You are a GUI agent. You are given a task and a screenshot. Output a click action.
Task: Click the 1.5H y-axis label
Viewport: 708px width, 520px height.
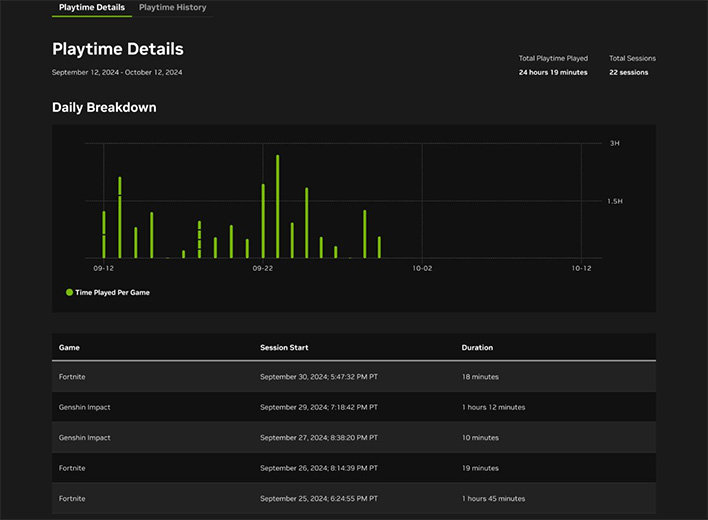615,201
